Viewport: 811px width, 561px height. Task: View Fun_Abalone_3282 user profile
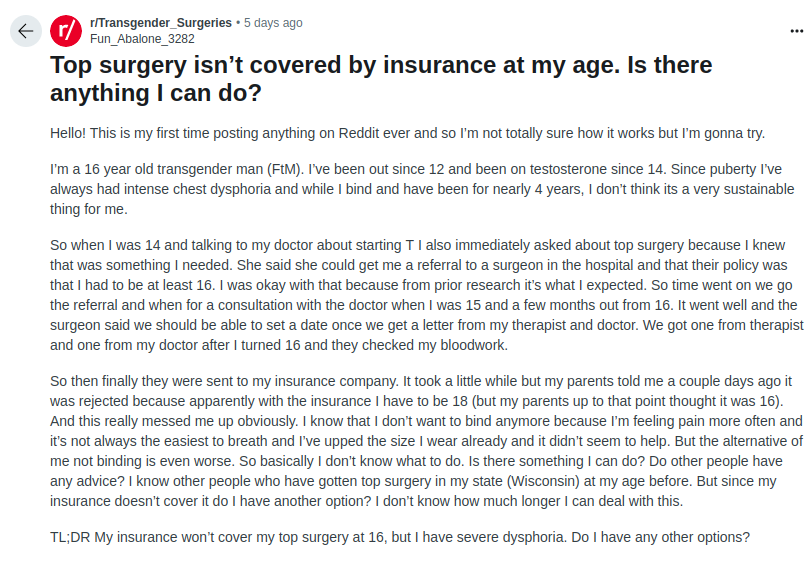[x=142, y=39]
